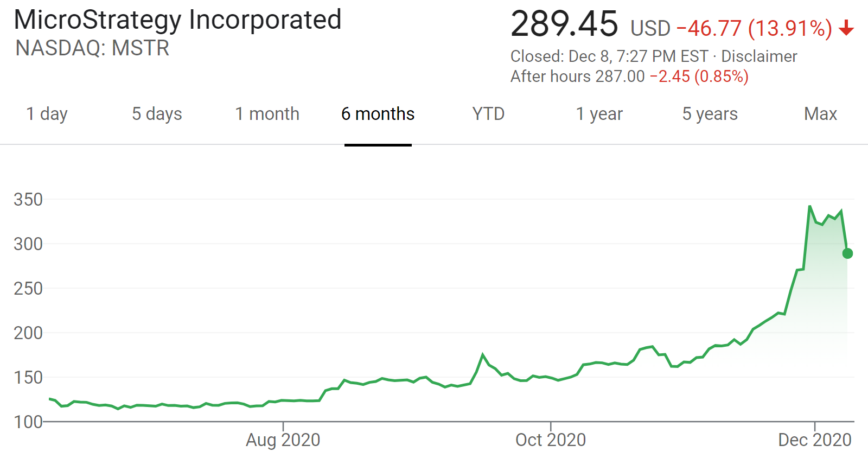Image resolution: width=868 pixels, height=458 pixels.
Task: Click the NASDAQ: MSTR ticker text
Action: (92, 48)
